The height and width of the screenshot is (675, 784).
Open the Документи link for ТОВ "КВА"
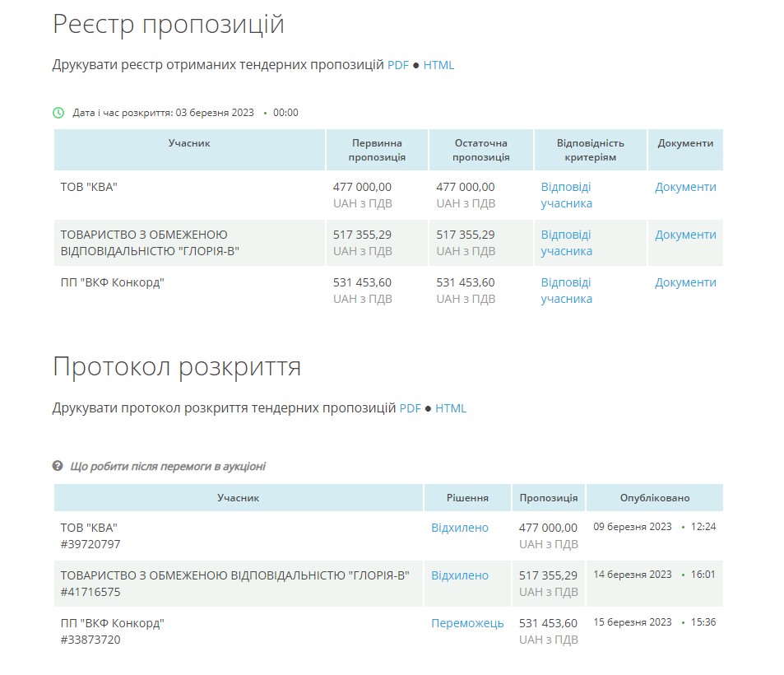pos(685,187)
